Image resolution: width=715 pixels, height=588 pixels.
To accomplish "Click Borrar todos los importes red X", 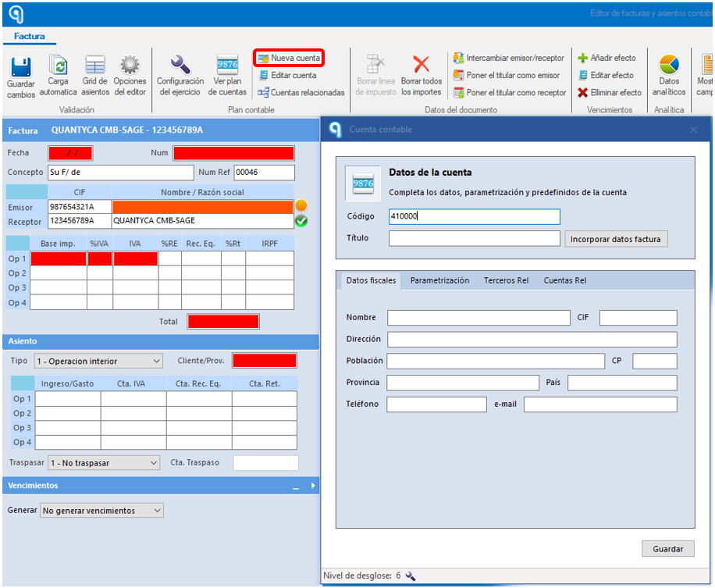I will pyautogui.click(x=421, y=65).
